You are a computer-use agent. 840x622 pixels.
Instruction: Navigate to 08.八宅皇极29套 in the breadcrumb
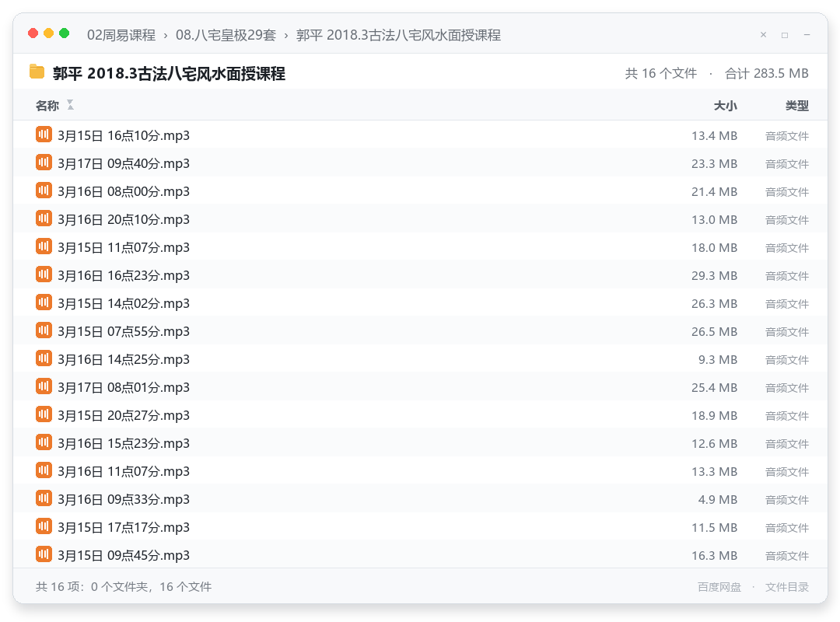coord(226,35)
